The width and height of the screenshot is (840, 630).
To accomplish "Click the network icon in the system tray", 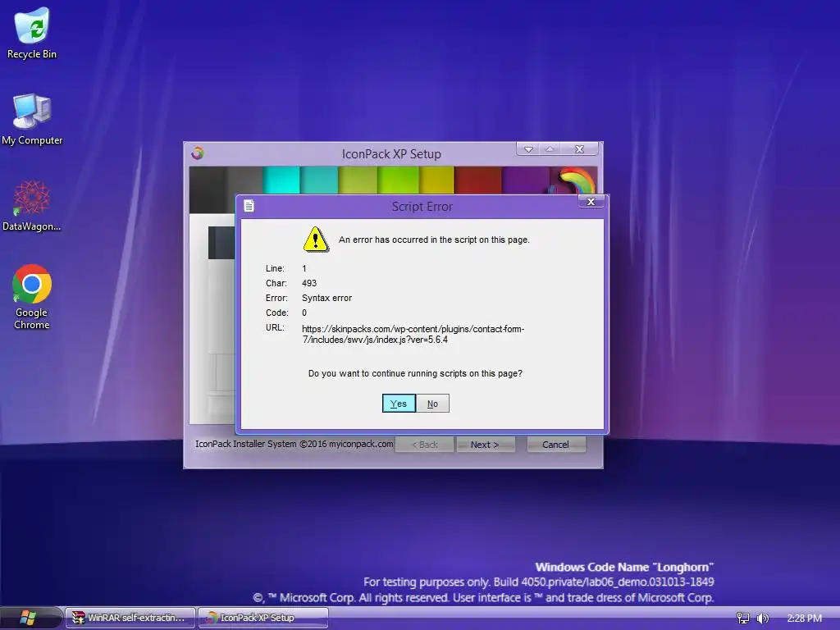I will (743, 619).
